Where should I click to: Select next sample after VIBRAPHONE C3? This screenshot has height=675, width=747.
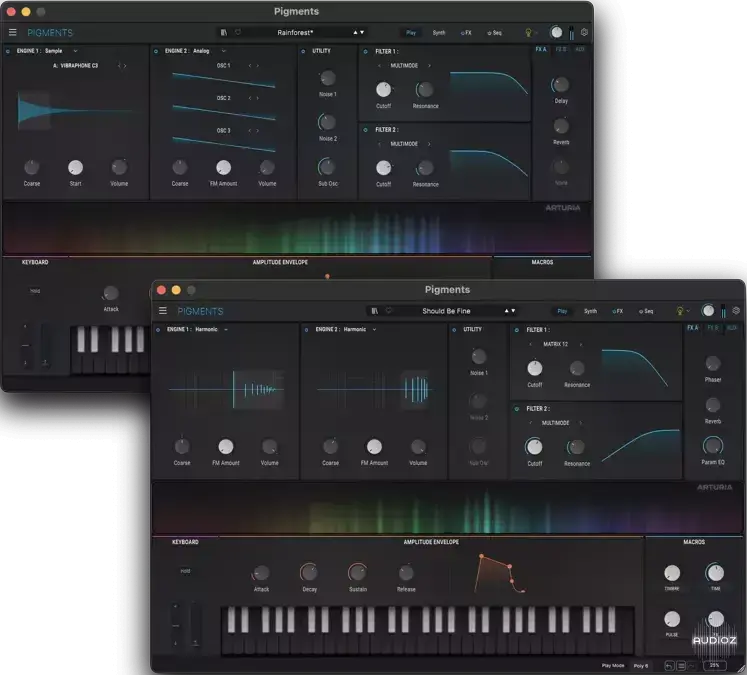(x=125, y=66)
